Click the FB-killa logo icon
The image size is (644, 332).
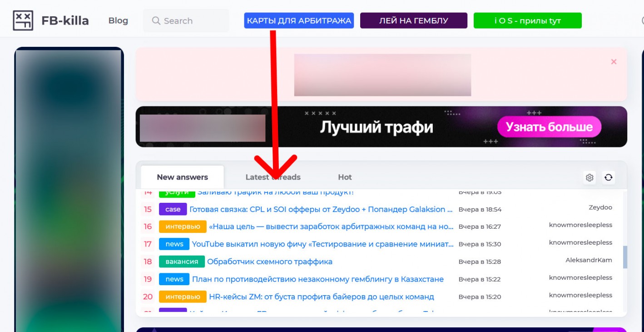point(23,20)
